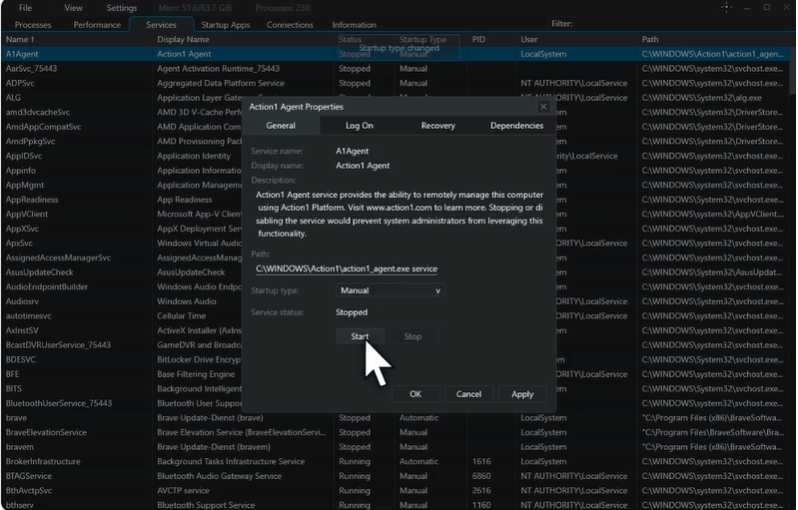
Task: Sort by the Name column header
Action: pos(76,39)
